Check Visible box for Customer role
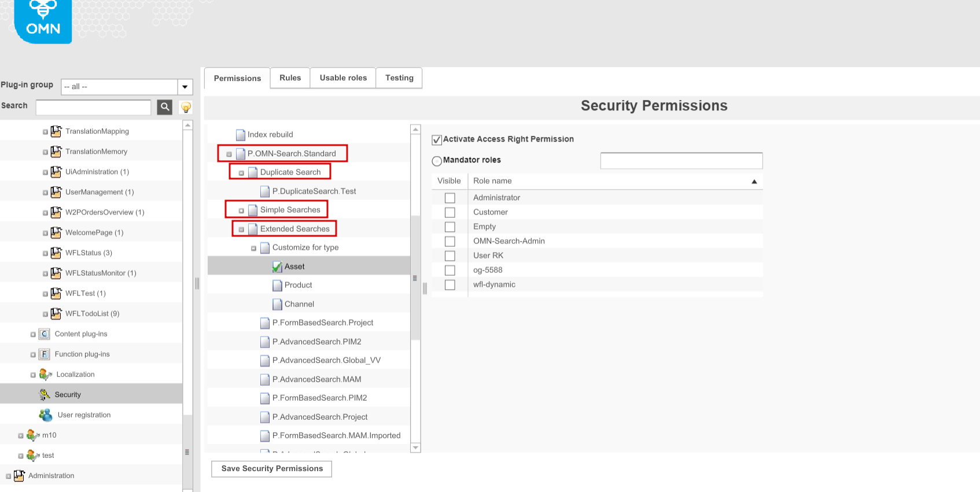The image size is (980, 492). [450, 212]
